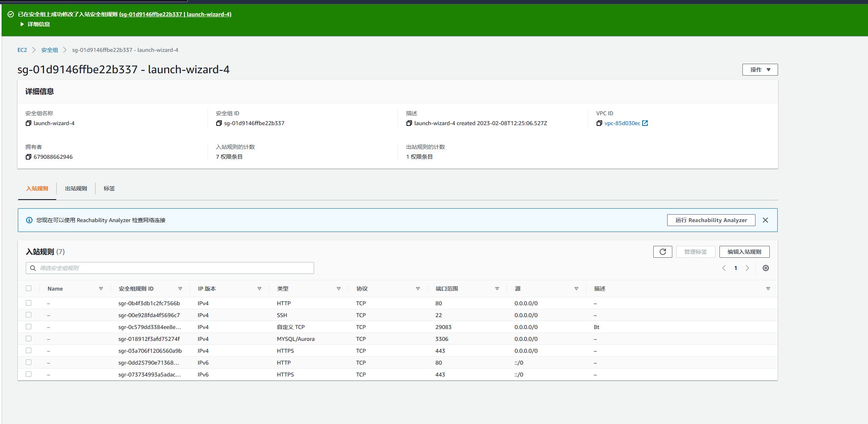This screenshot has width=868, height=424.
Task: Copy the security group name launch-wizard-4
Action: (28, 123)
